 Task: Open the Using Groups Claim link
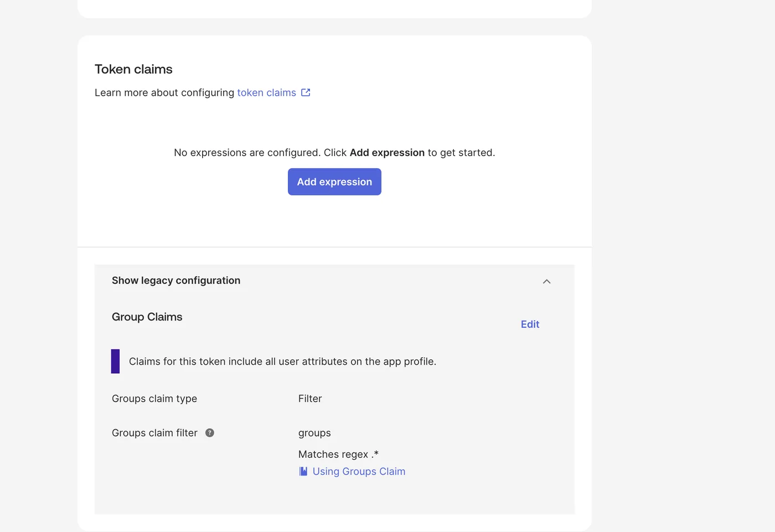[x=359, y=471]
